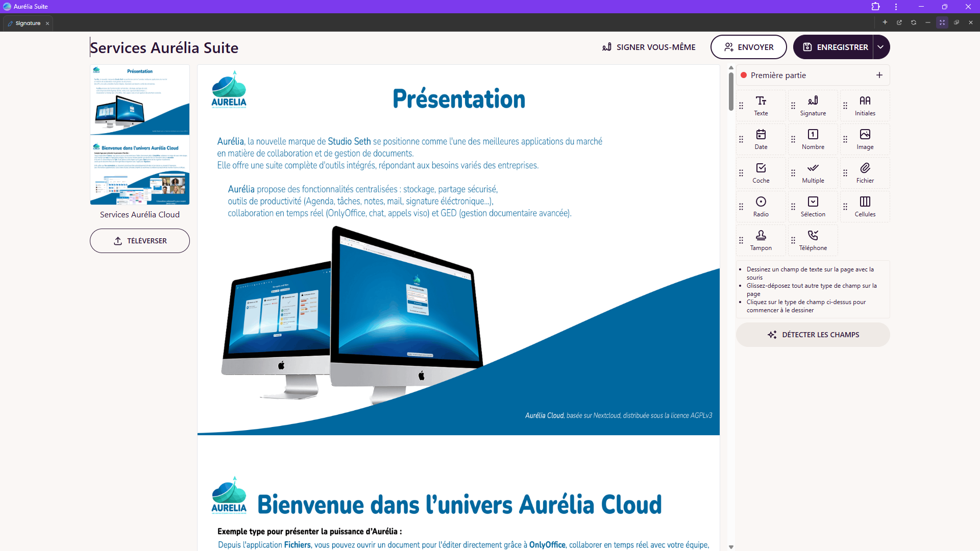Switch to the Signature tab

[x=28, y=23]
